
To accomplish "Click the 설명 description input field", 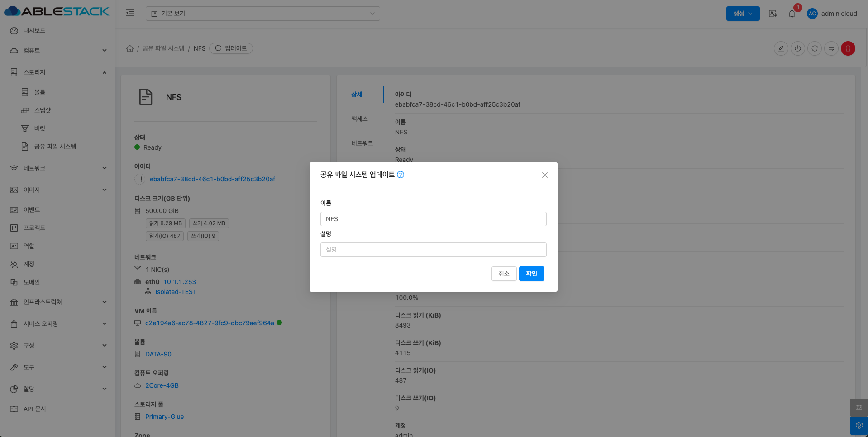I will 433,250.
